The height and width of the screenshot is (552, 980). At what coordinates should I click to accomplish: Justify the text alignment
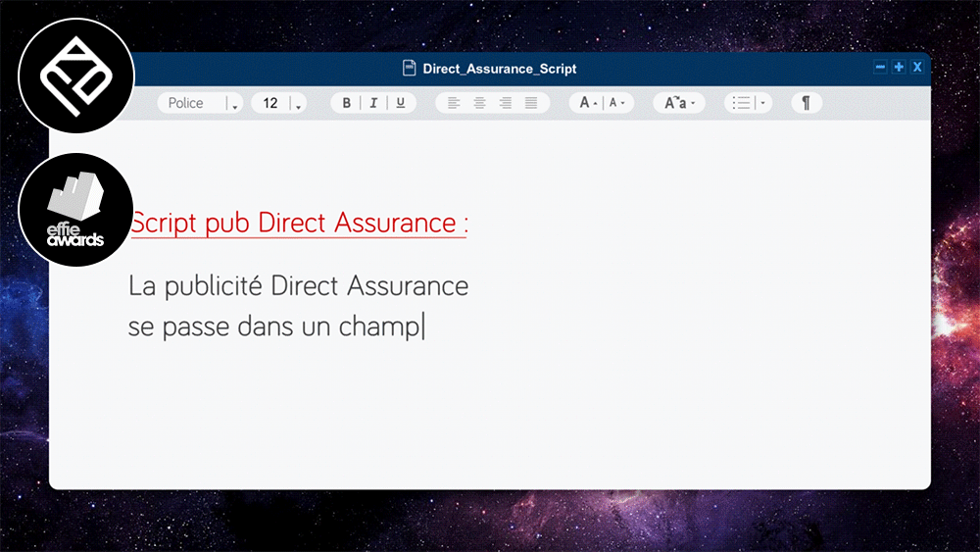tap(530, 103)
